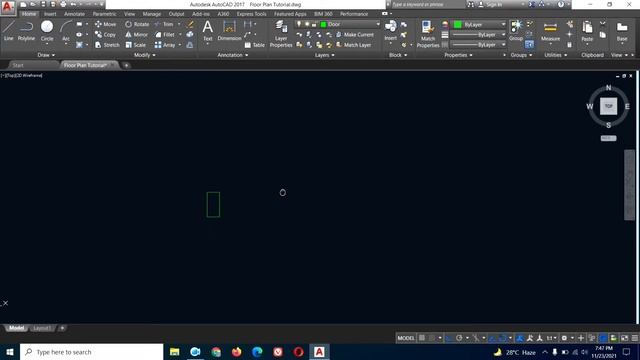Click the green ByLayer color swatch
The width and height of the screenshot is (640, 360).
[458, 24]
